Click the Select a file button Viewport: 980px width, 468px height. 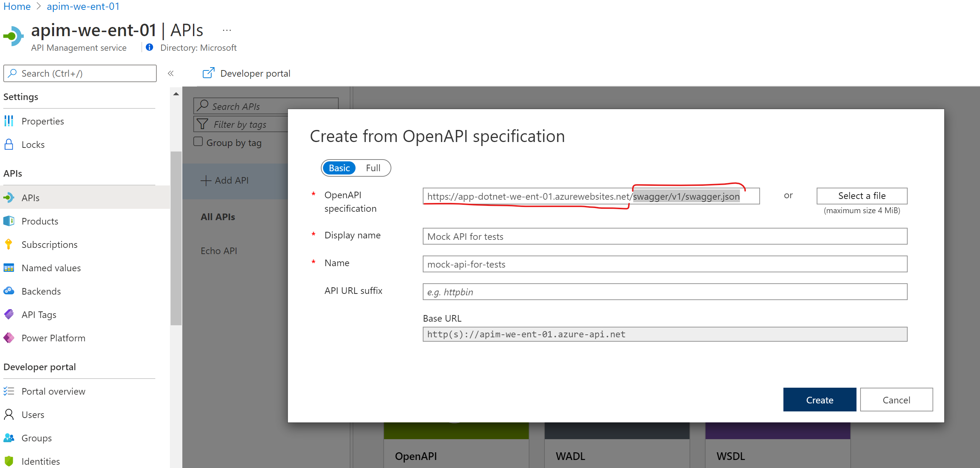[x=861, y=196]
